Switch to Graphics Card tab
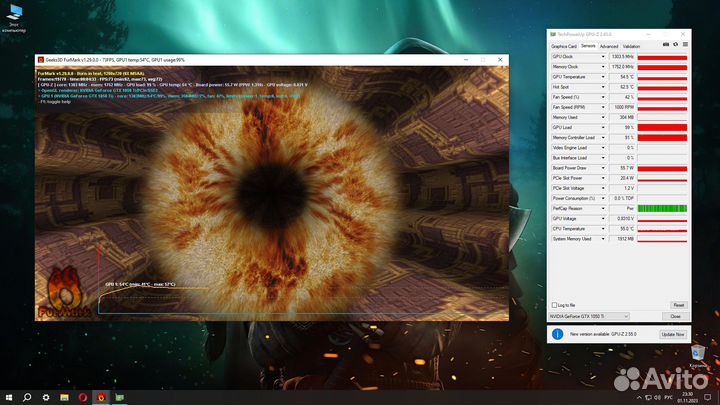The width and height of the screenshot is (720, 405). (563, 46)
